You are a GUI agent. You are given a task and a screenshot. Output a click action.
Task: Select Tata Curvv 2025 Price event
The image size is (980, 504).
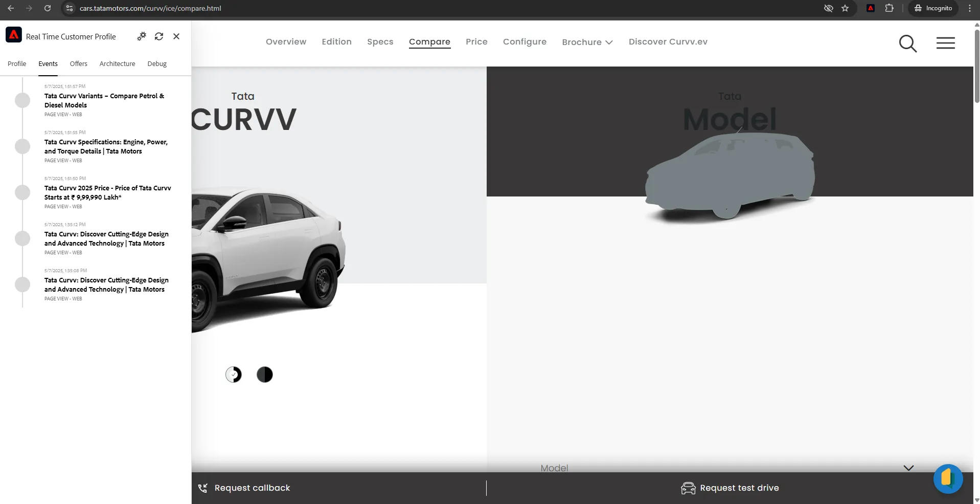coord(108,192)
